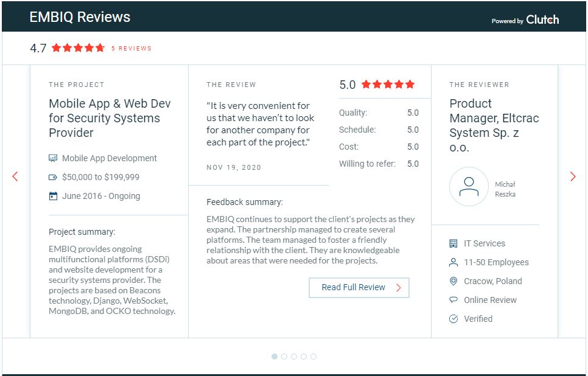This screenshot has height=376, width=588.
Task: Select the fifth carousel pagination dot
Action: (313, 357)
